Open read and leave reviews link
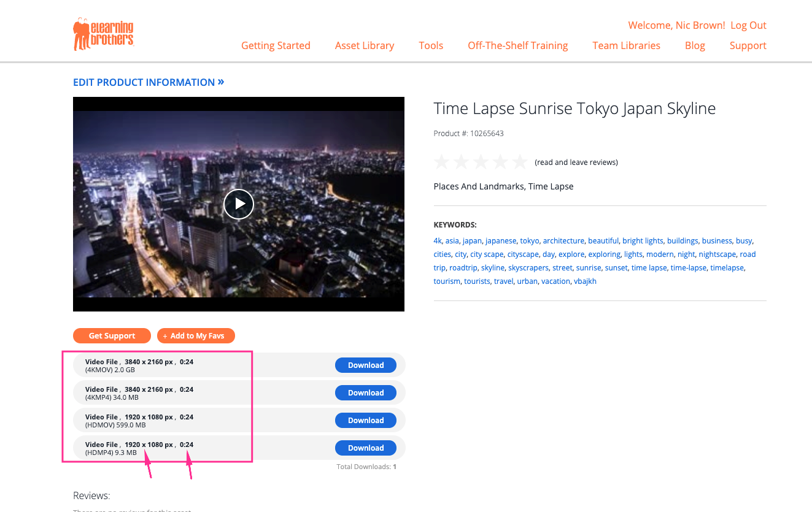 tap(576, 162)
